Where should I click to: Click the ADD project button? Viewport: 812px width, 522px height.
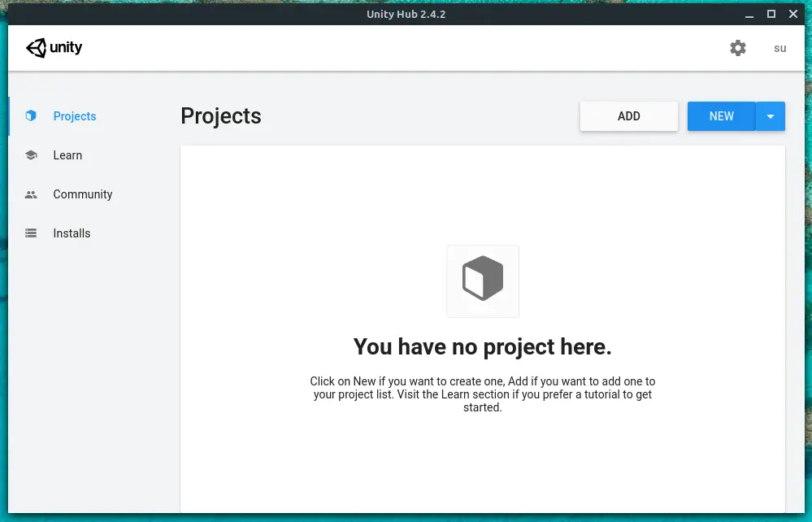point(628,116)
